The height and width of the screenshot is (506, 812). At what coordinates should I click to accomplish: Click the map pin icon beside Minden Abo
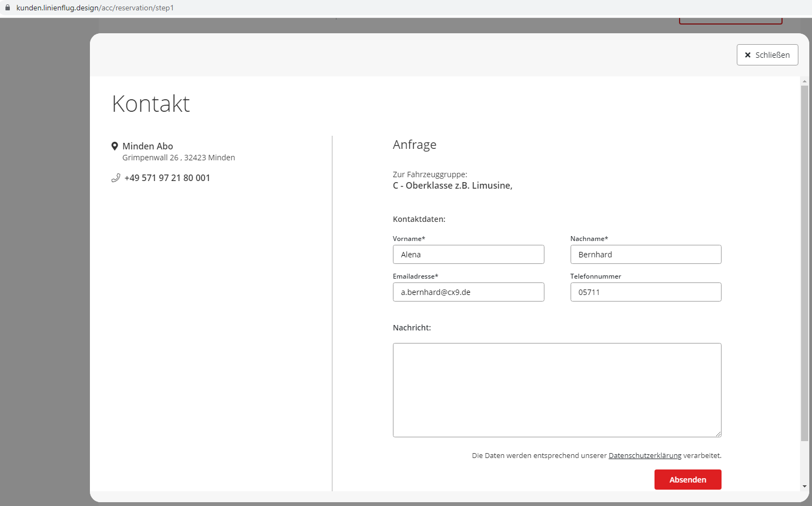pyautogui.click(x=115, y=146)
